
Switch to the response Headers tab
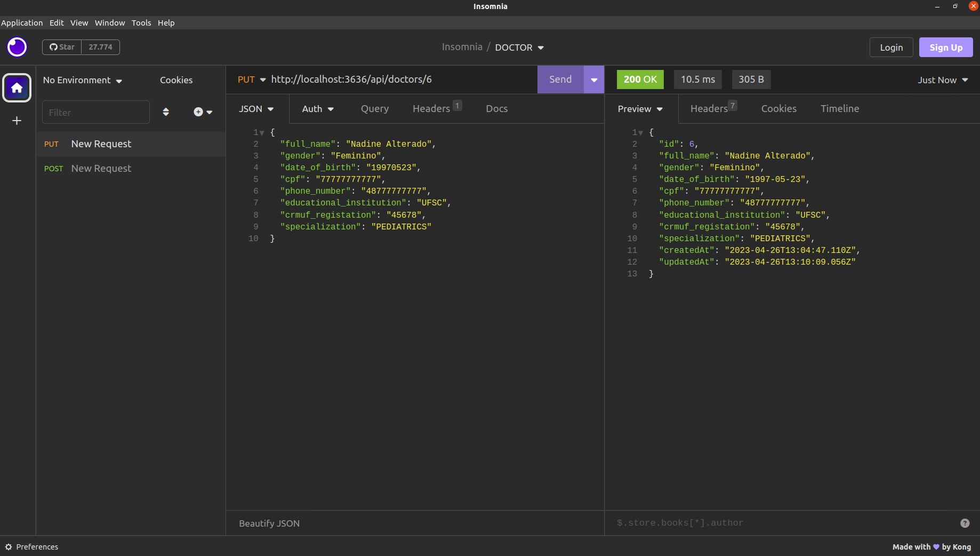713,108
